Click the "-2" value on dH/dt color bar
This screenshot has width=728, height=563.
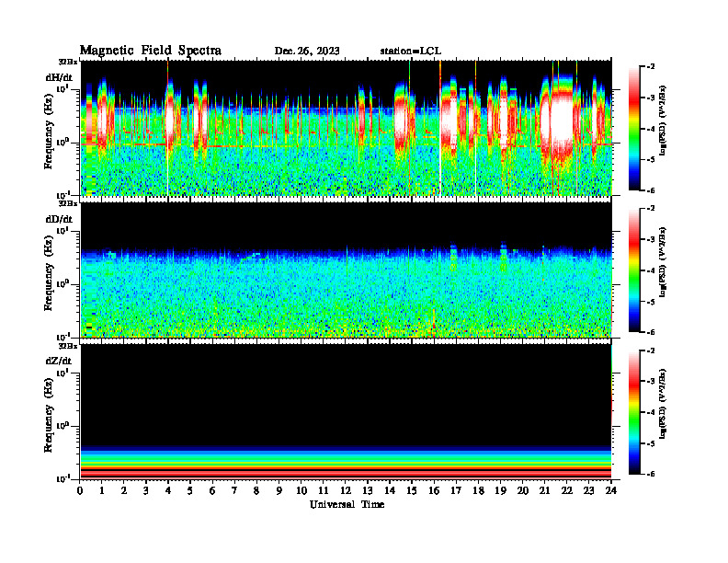(651, 67)
